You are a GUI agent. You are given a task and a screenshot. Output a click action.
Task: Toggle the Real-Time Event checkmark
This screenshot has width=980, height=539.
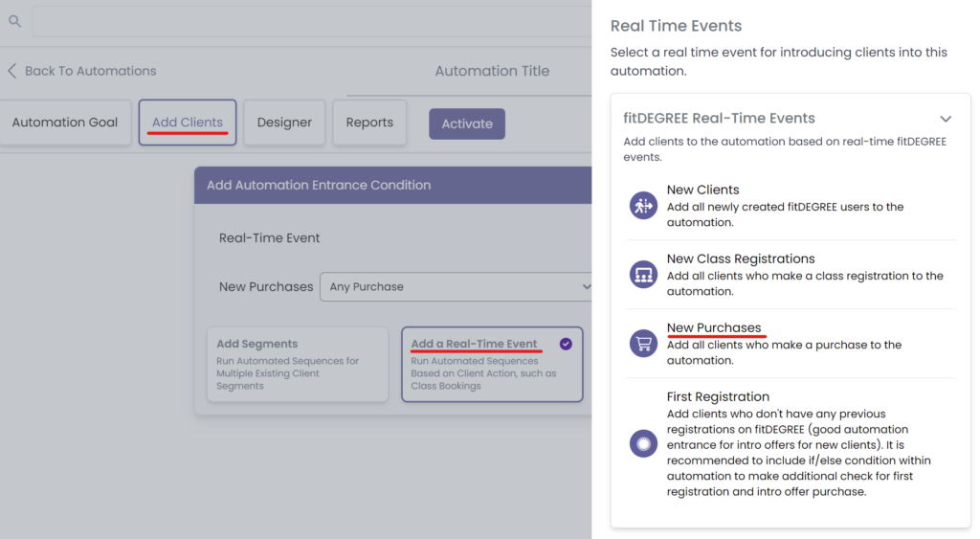click(x=566, y=344)
